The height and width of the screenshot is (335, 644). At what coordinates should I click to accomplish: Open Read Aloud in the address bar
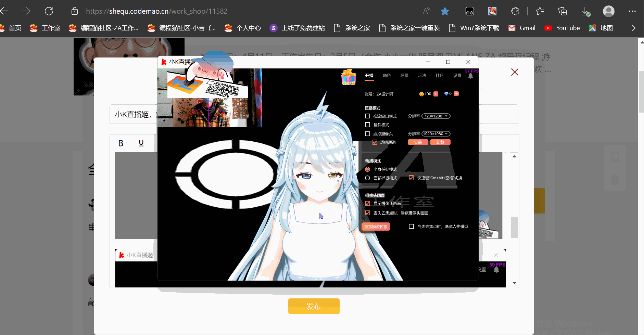(x=426, y=11)
